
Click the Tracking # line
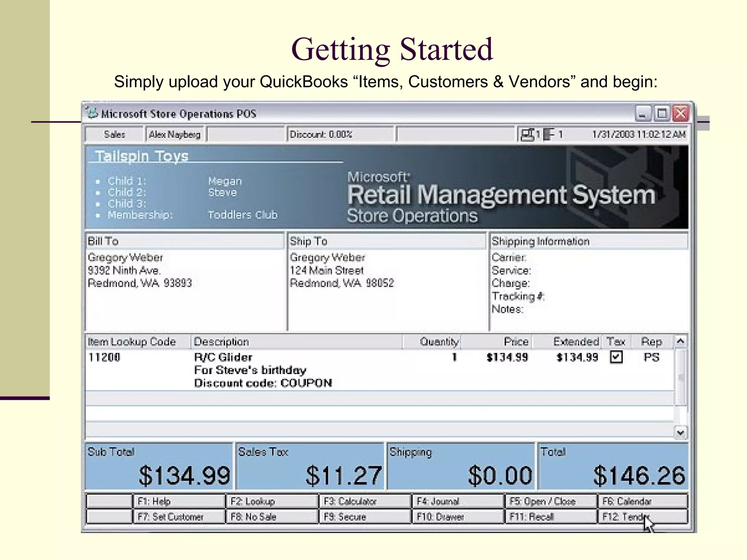point(518,296)
